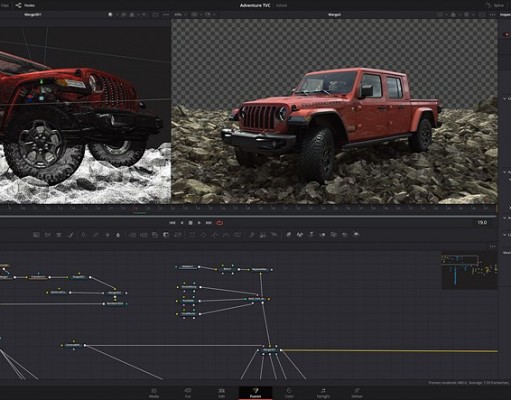The height and width of the screenshot is (400, 511).
Task: Toggle the Spline editor panel button
Action: click(495, 5)
